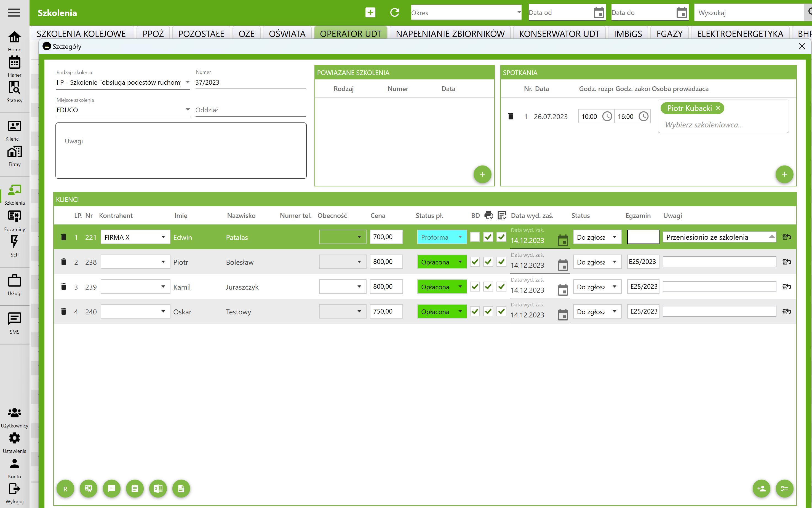The width and height of the screenshot is (812, 508).
Task: Switch to KONSERWATOR UDT tab
Action: coord(559,34)
